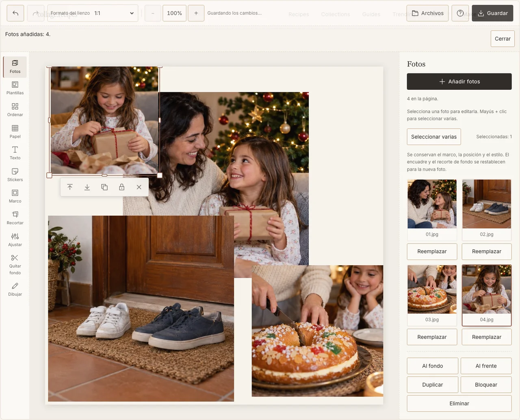
Task: Choose the Dibujar pencil tool
Action: [x=15, y=289]
